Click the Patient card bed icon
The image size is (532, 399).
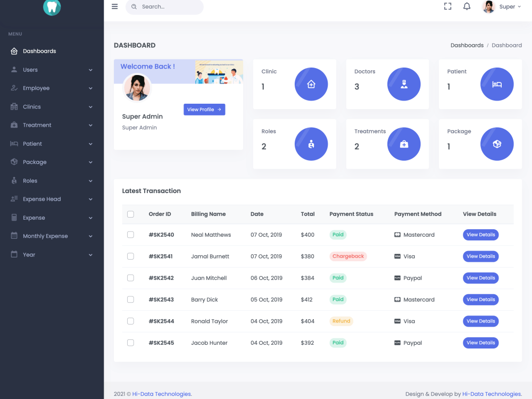497,84
